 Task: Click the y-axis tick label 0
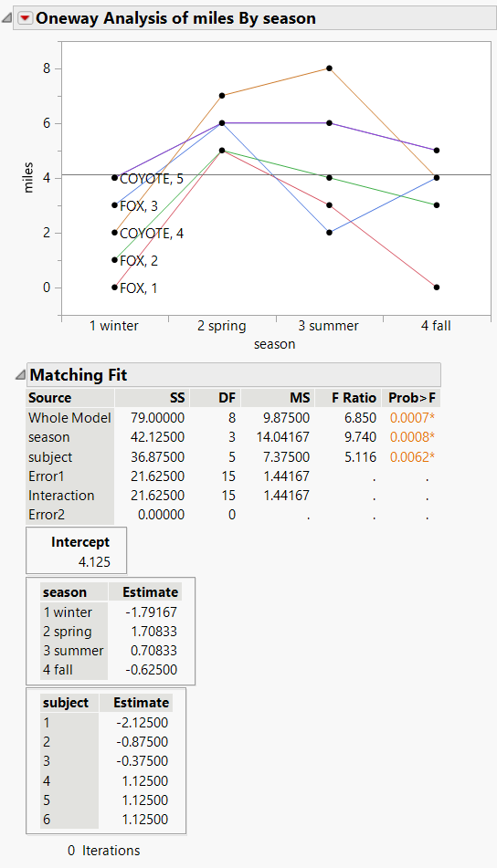(47, 288)
